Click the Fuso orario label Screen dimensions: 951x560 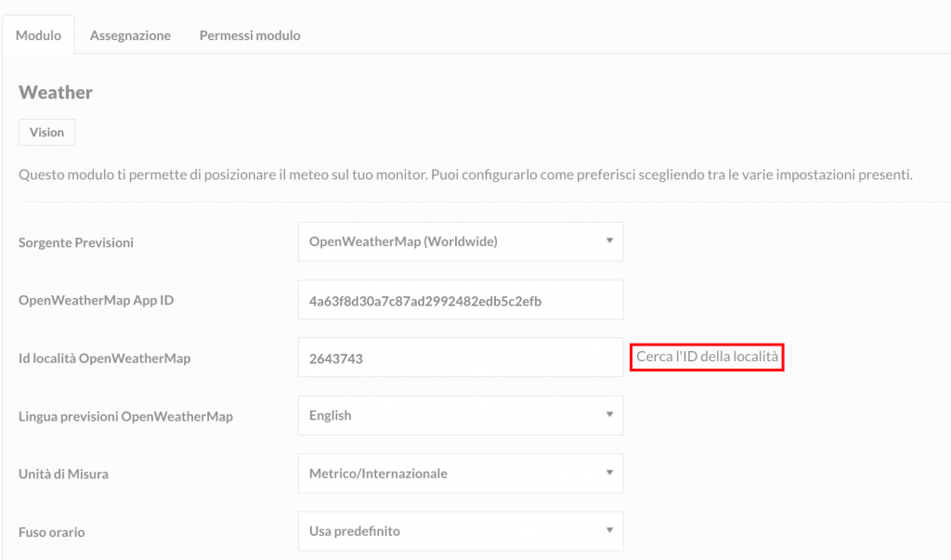[x=52, y=533]
